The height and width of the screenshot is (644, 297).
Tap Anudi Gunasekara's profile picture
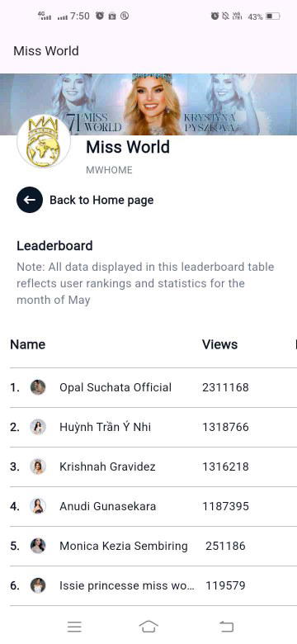38,506
